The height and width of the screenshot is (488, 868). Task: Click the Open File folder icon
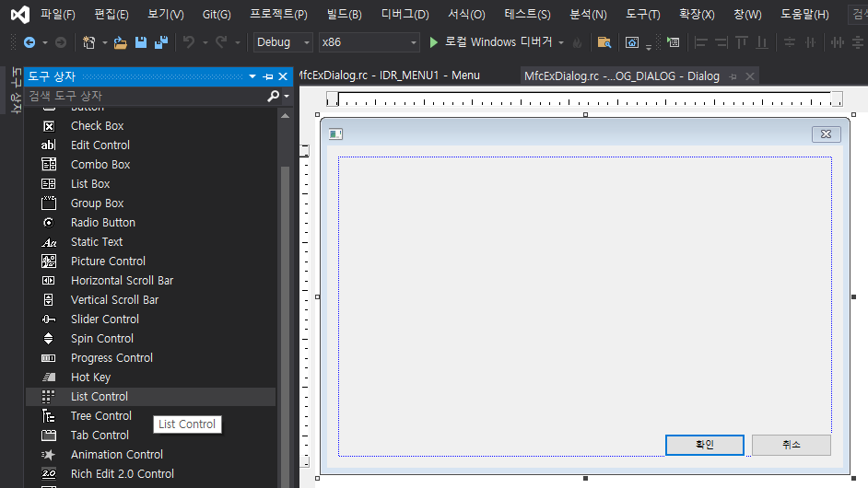[120, 42]
